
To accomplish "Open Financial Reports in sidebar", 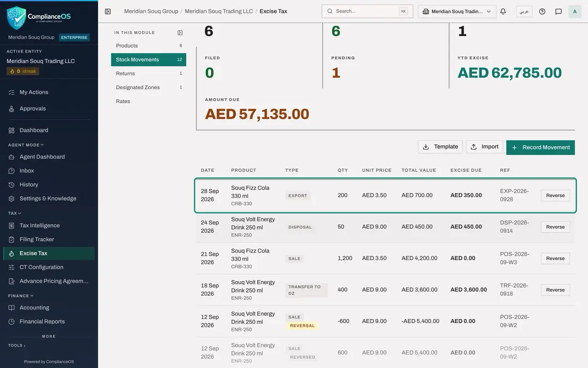I will (49, 322).
